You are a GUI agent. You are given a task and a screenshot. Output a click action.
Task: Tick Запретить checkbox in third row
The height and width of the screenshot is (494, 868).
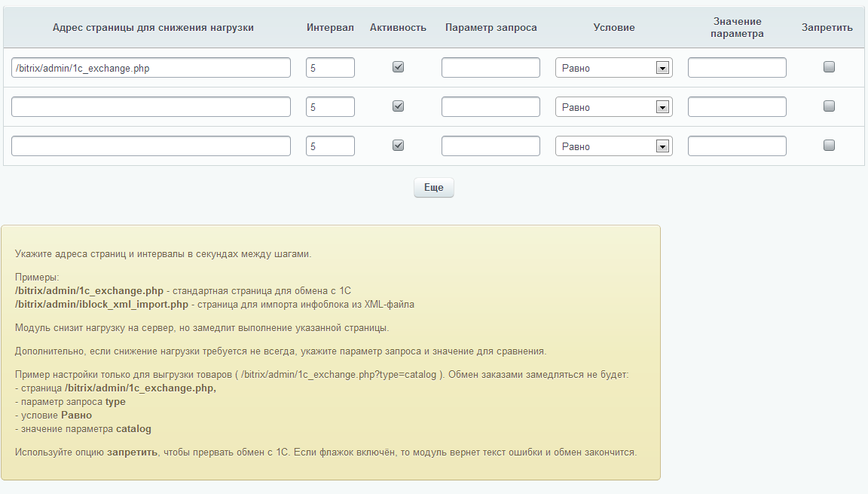(829, 146)
